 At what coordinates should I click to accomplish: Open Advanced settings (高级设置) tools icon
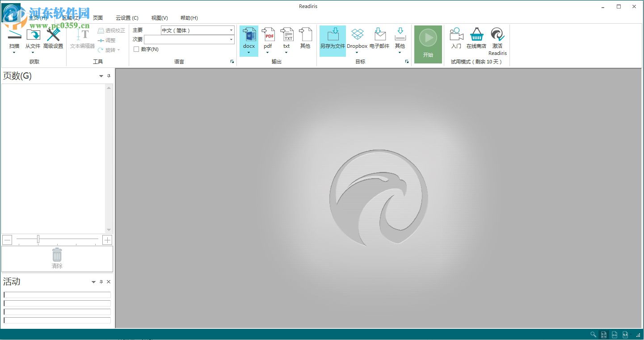click(x=53, y=35)
